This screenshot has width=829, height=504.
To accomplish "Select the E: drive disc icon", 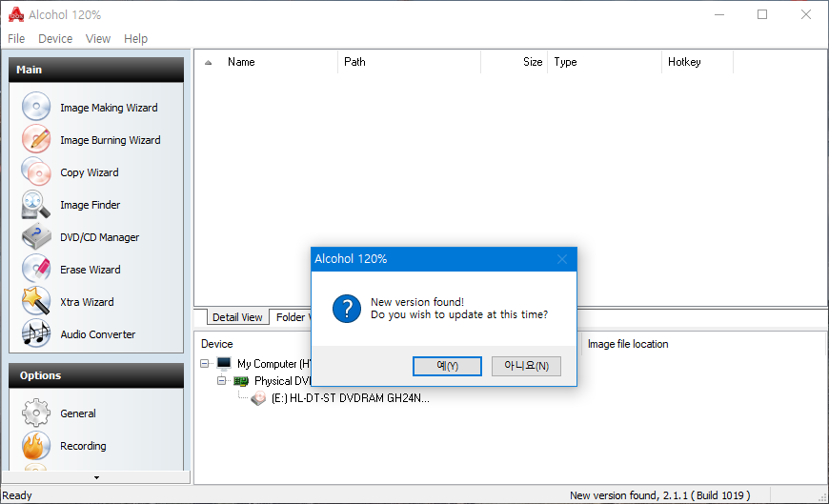I will click(x=258, y=397).
